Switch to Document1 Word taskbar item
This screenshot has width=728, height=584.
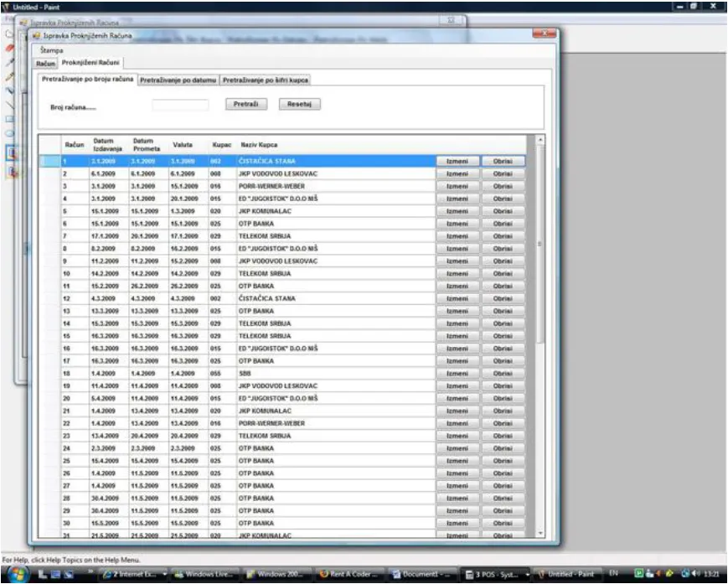(x=421, y=574)
